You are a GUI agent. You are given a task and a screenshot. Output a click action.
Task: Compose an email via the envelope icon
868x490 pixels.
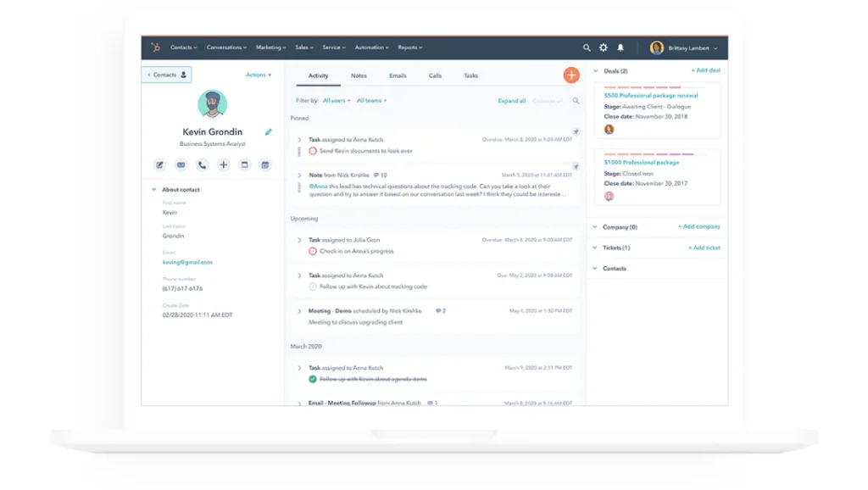click(x=181, y=165)
